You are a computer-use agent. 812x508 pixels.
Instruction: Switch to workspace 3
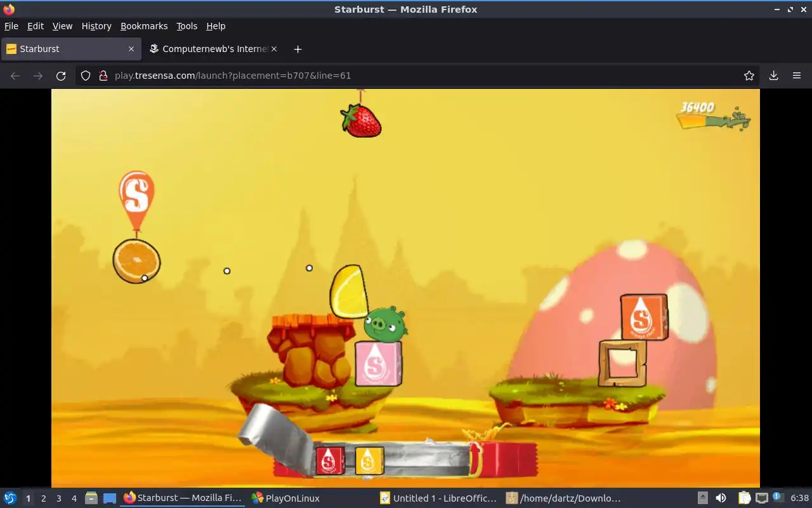click(58, 498)
